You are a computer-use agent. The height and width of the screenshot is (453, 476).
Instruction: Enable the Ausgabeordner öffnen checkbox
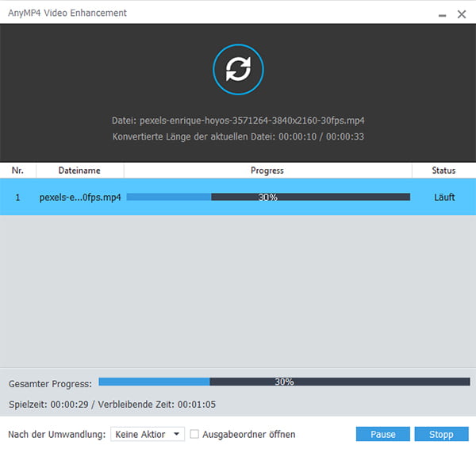click(194, 434)
